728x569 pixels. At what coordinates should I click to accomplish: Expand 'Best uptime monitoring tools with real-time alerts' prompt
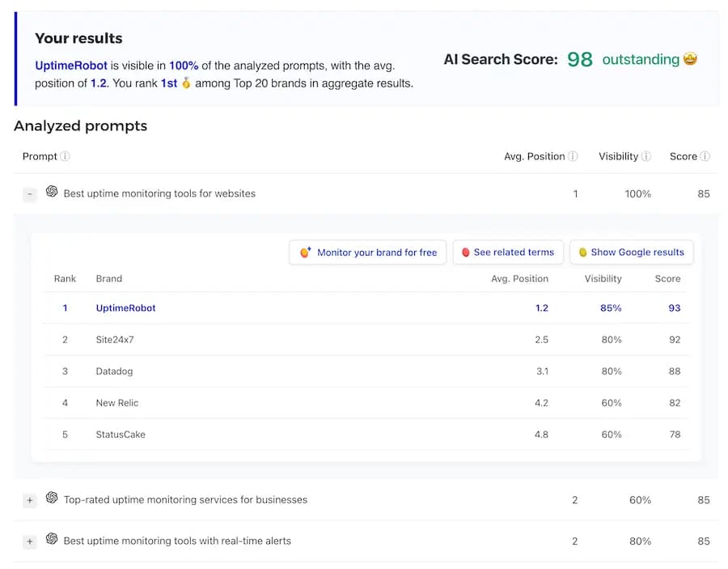[x=30, y=541]
